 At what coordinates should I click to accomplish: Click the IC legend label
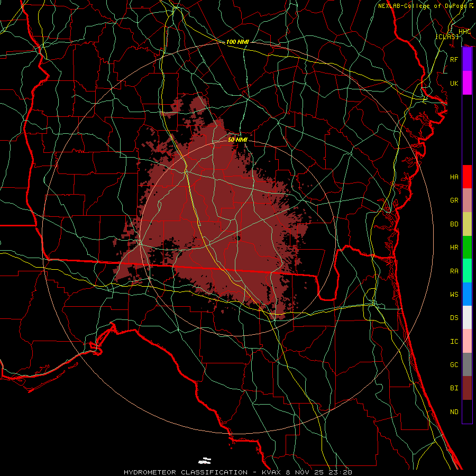click(x=454, y=342)
